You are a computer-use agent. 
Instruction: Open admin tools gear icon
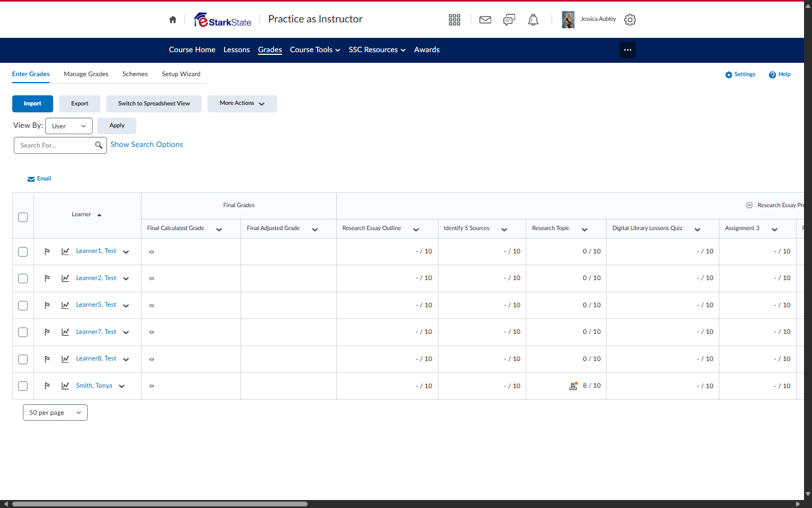point(630,20)
